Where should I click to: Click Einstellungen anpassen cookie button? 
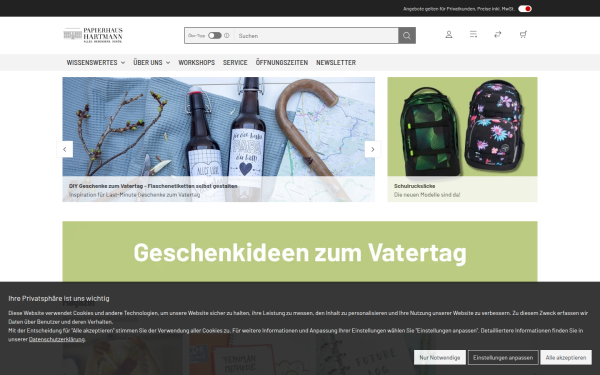[503, 357]
